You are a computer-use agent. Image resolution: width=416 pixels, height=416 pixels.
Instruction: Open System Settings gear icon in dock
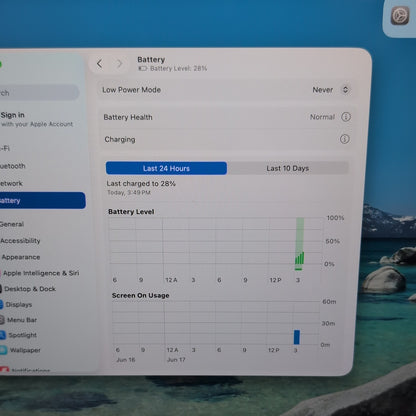(400, 17)
